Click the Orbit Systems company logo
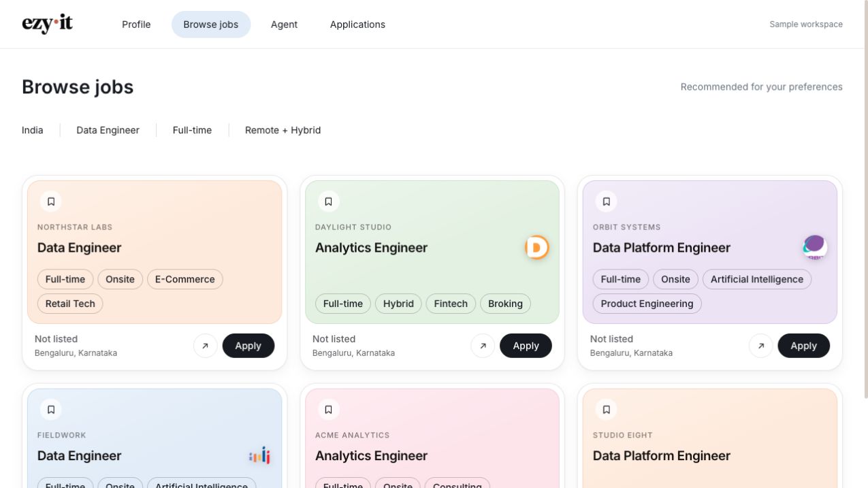Image resolution: width=868 pixels, height=488 pixels. click(x=814, y=248)
